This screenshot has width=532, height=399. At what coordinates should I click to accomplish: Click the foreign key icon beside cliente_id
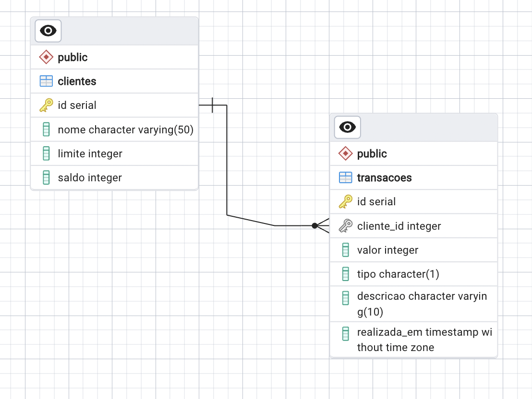point(345,226)
